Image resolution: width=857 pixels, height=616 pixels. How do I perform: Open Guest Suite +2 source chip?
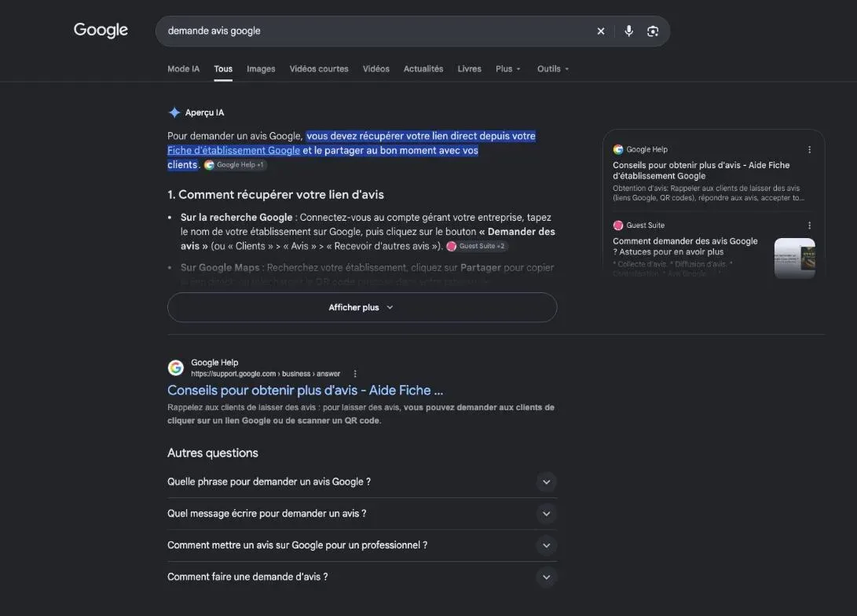tap(477, 246)
